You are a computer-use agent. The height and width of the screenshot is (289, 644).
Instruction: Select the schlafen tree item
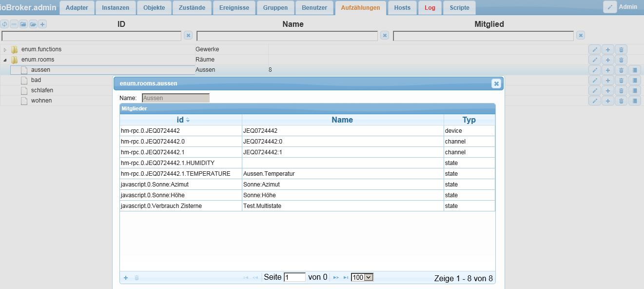pyautogui.click(x=42, y=90)
